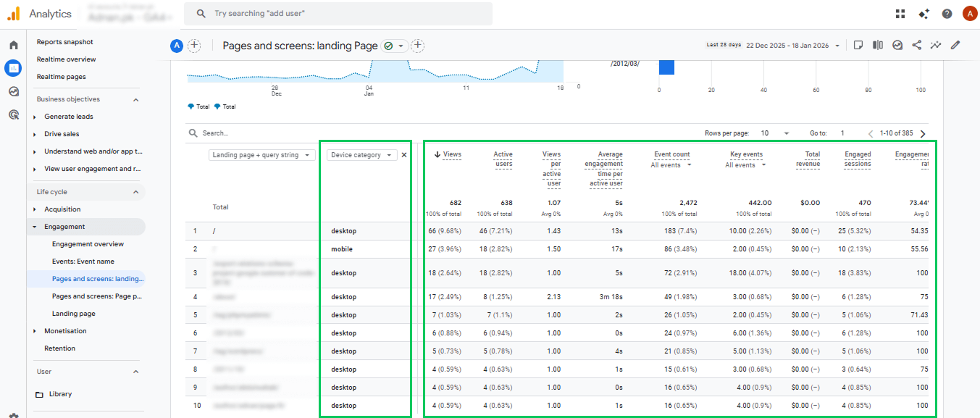This screenshot has width=980, height=418.
Task: Open the compare view columns icon
Action: [x=878, y=45]
